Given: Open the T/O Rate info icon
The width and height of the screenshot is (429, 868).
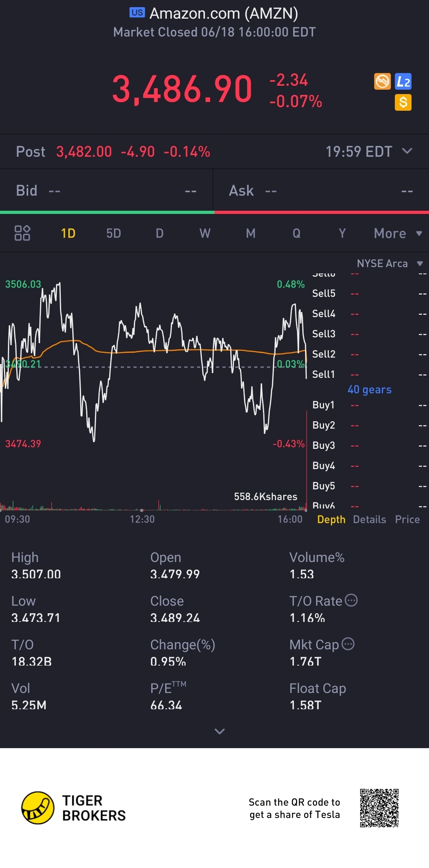Looking at the screenshot, I should coord(351,600).
